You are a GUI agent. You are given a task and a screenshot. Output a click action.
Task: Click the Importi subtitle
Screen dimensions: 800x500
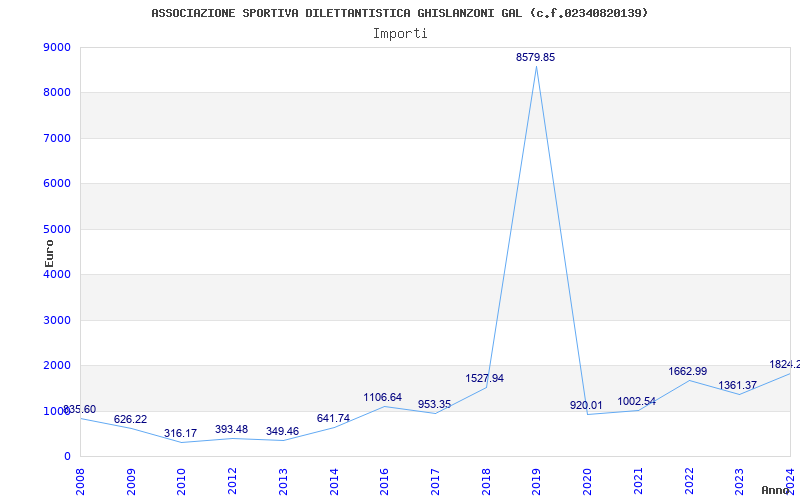400,34
